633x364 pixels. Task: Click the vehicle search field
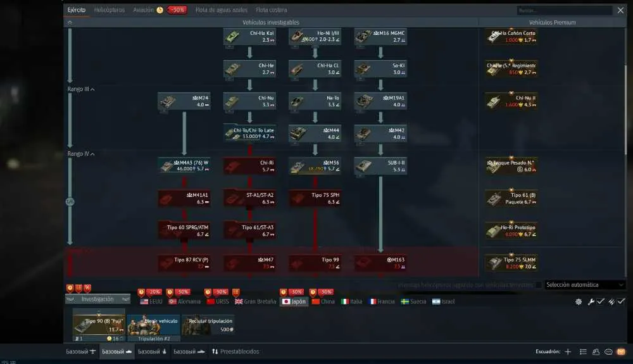pyautogui.click(x=565, y=10)
